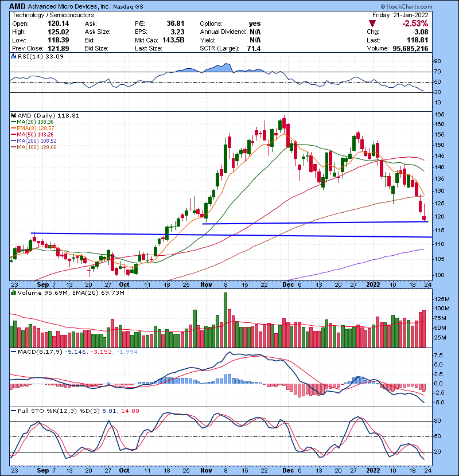Image resolution: width=459 pixels, height=476 pixels.
Task: Click the EPS 3.23 value
Action: coord(177,32)
